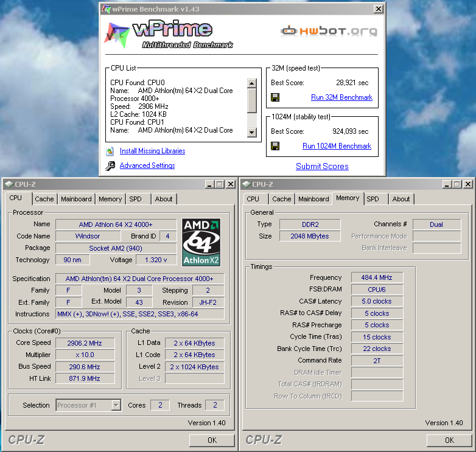The width and height of the screenshot is (476, 452).
Task: Run the 32M Benchmark
Action: coord(341,97)
